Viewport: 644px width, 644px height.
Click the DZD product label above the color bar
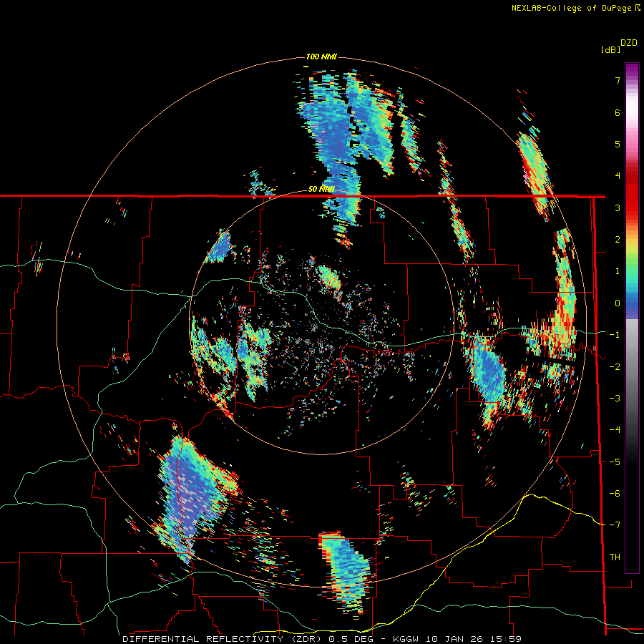click(x=629, y=43)
